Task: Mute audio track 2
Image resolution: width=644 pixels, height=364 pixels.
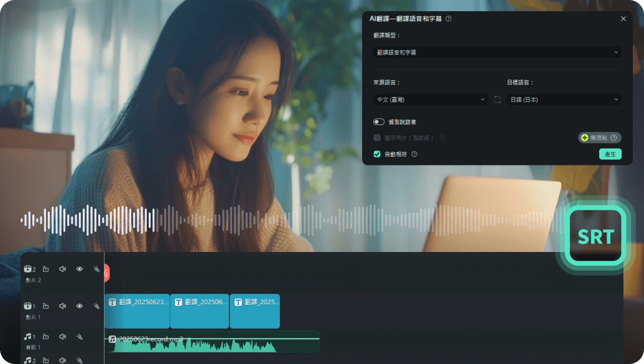Action: pyautogui.click(x=62, y=360)
